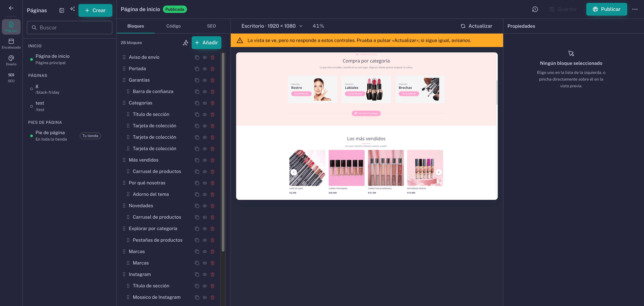
Task: Collapse the pages panel with the sidebar icon
Action: (62, 10)
